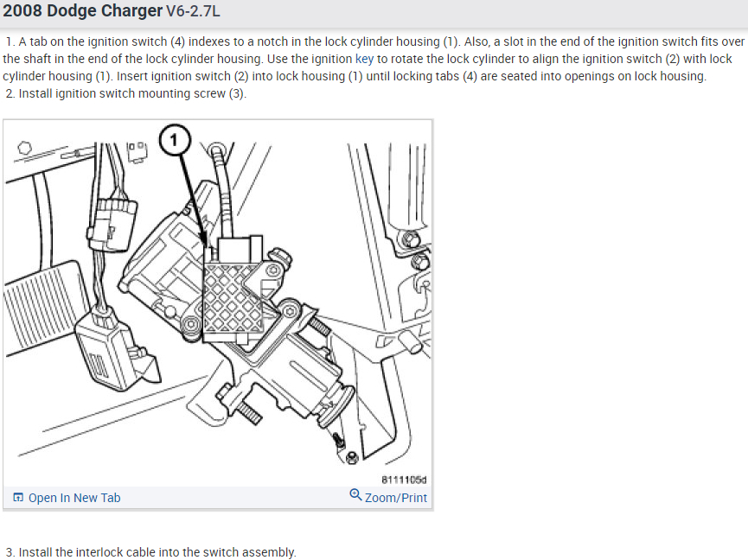
Task: Select the Zoom/Print text link
Action: tap(396, 498)
